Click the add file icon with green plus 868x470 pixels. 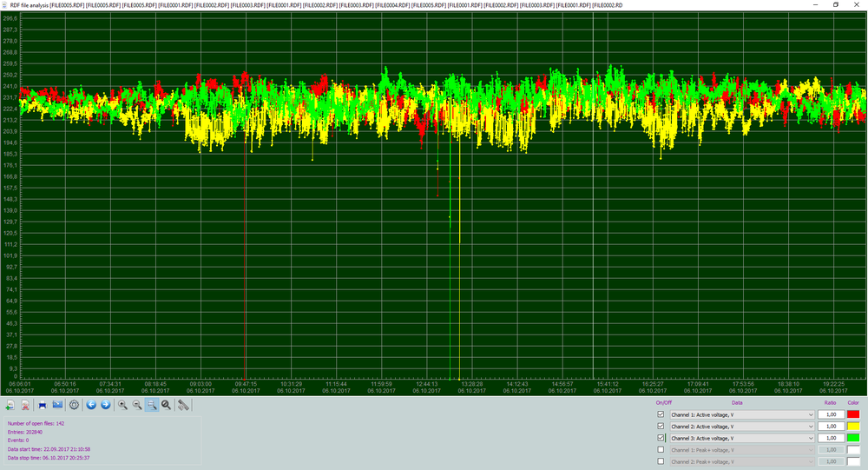point(10,405)
